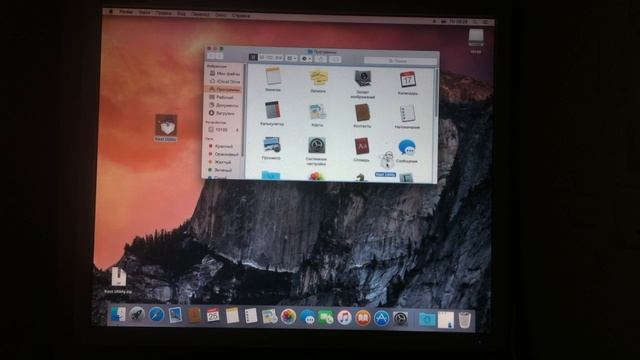Open the Справка (Help) menu

tap(240, 16)
